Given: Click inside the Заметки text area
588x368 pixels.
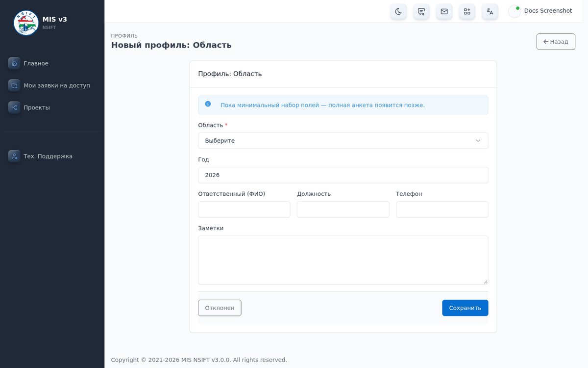Looking at the screenshot, I should click(343, 260).
